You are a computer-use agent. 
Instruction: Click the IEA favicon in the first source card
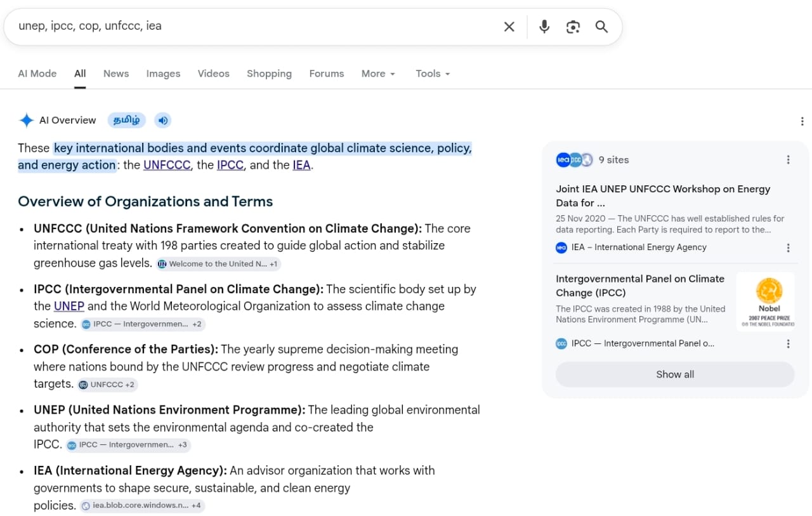click(x=561, y=248)
